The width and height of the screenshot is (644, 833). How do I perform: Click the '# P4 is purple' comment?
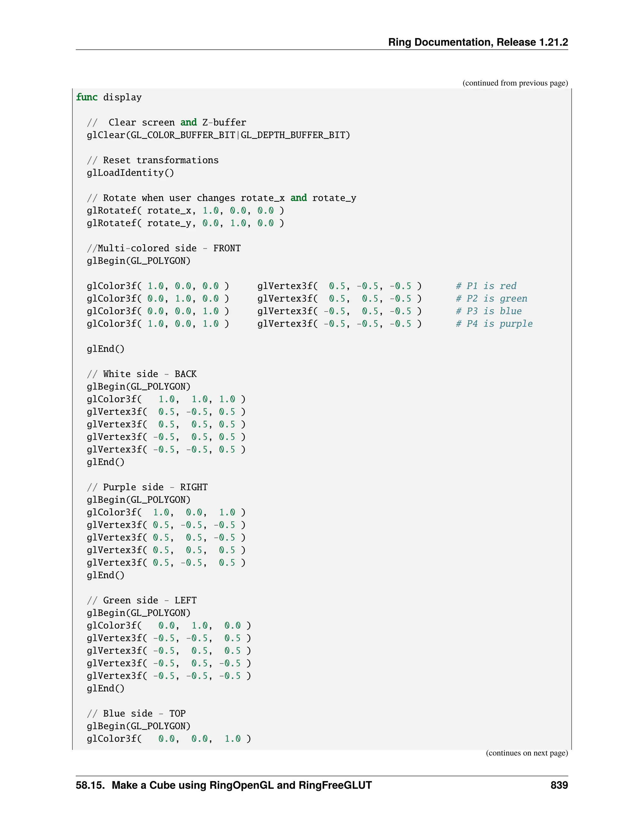point(494,324)
